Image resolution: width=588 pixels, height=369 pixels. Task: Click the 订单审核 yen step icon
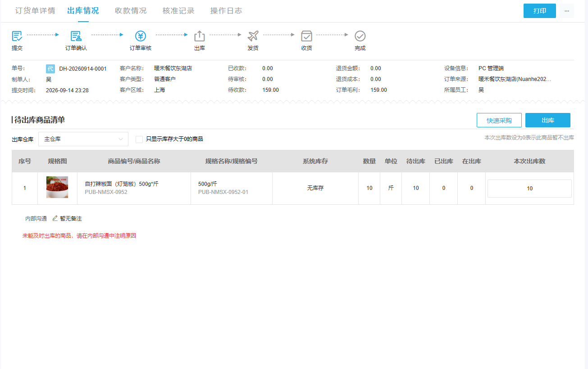pos(141,36)
